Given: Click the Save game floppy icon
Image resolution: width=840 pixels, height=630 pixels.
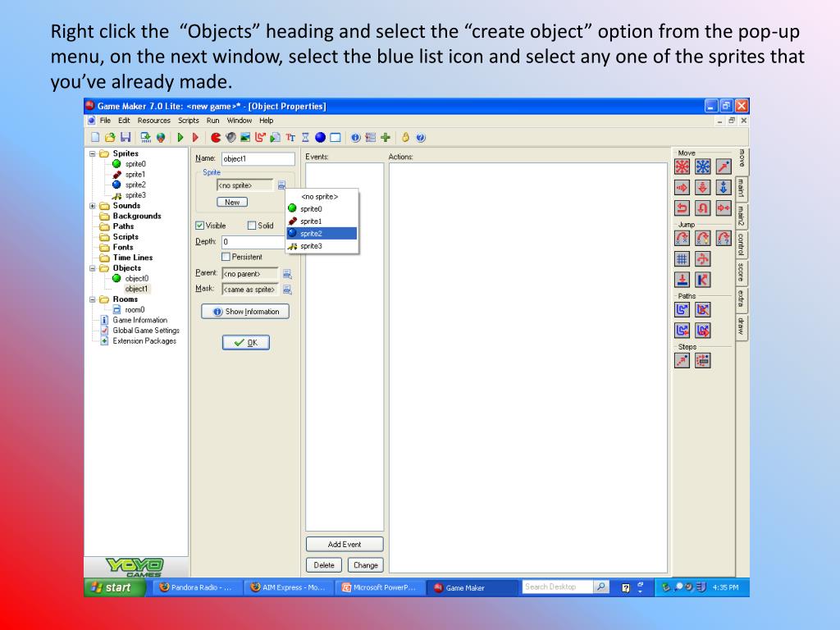Looking at the screenshot, I should 126,138.
